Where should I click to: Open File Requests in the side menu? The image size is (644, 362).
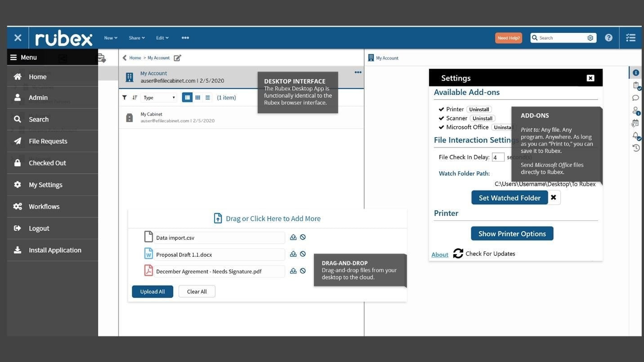[53, 141]
